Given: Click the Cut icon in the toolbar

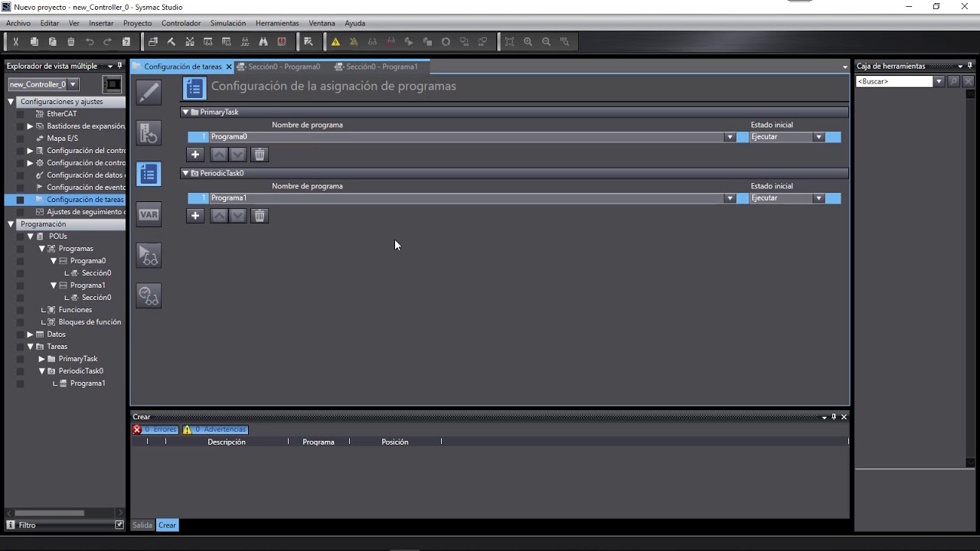Looking at the screenshot, I should point(15,42).
